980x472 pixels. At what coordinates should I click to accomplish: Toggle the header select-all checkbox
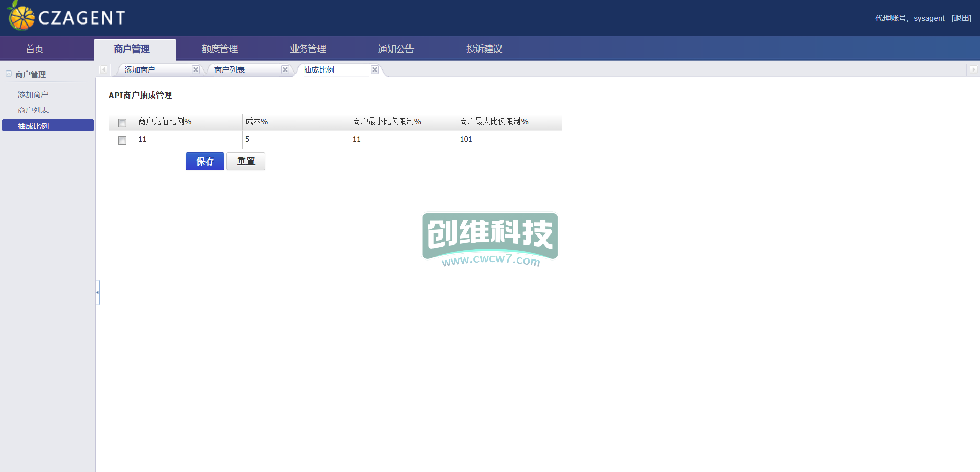122,123
